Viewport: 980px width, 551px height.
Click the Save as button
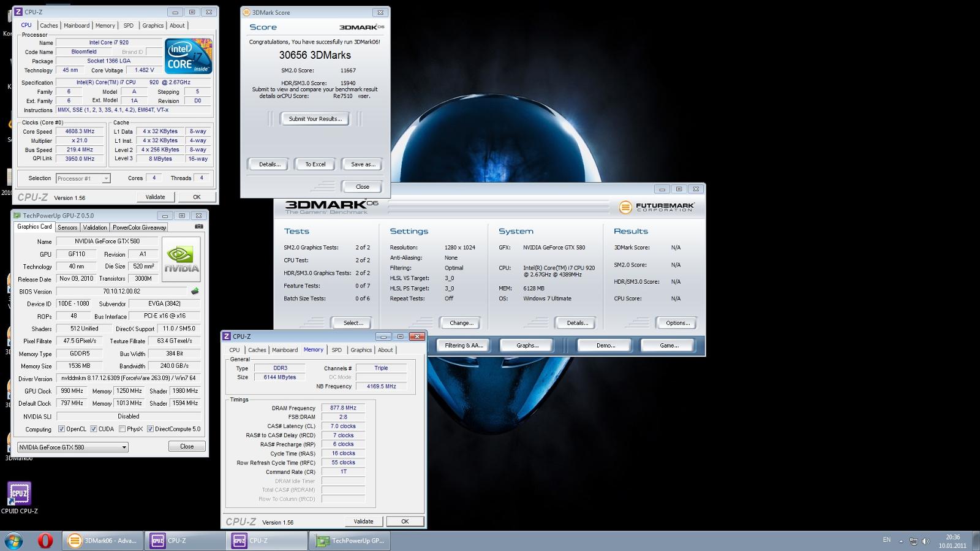[x=363, y=164]
